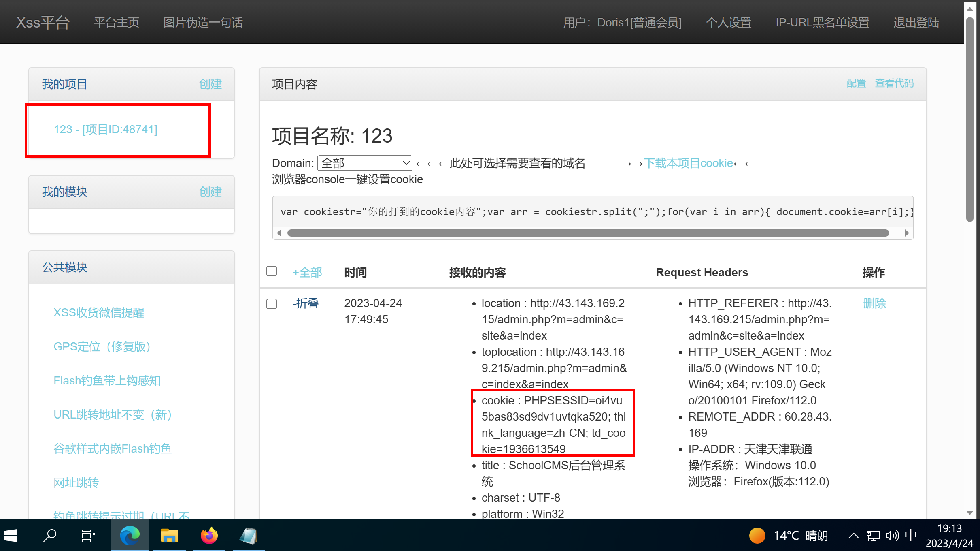Image resolution: width=980 pixels, height=551 pixels.
Task: Tick the checkbox for the 17:49:45 record
Action: (x=272, y=304)
